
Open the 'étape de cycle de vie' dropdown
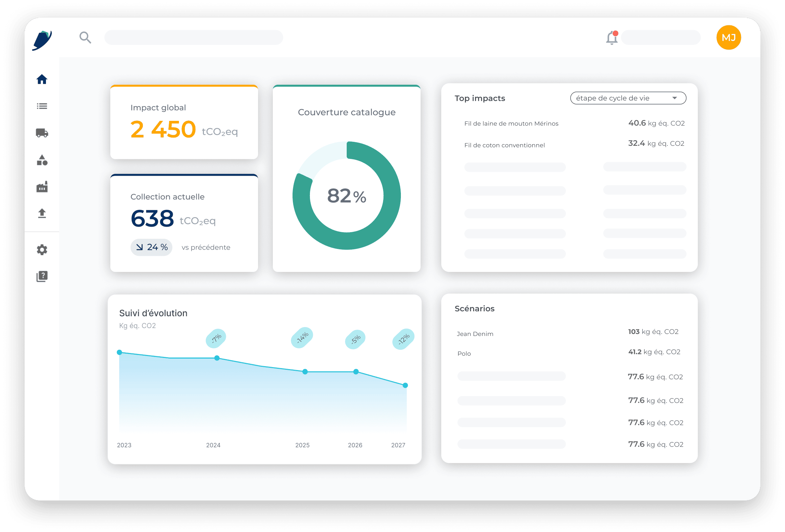[x=628, y=98]
